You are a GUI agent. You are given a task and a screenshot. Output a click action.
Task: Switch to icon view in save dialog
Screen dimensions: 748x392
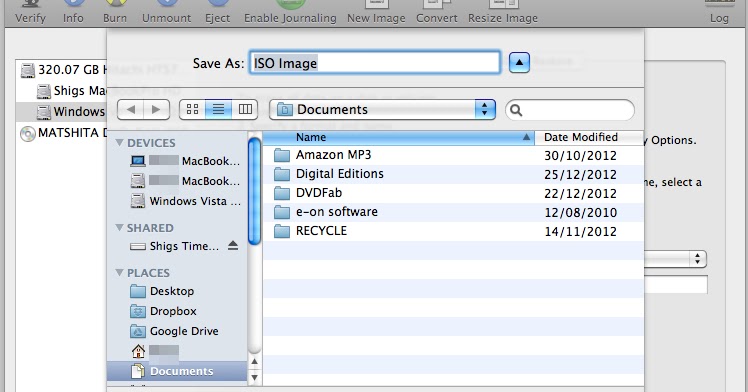192,110
